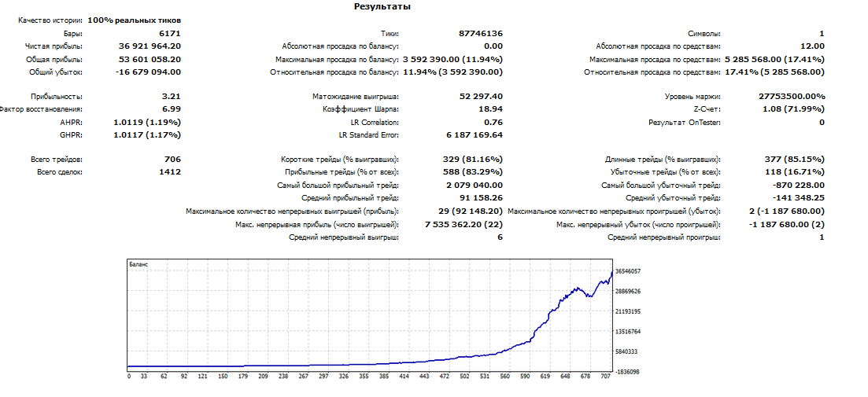Select the chart axis value 21193195
The width and height of the screenshot is (868, 397).
628,311
